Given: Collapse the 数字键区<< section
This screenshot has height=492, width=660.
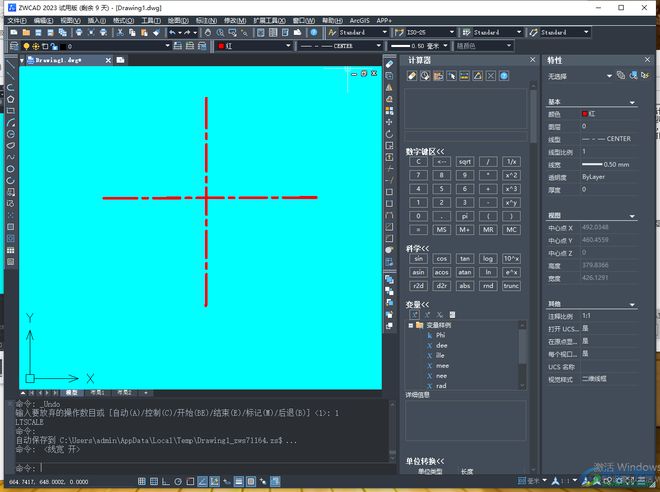Looking at the screenshot, I should pos(425,151).
